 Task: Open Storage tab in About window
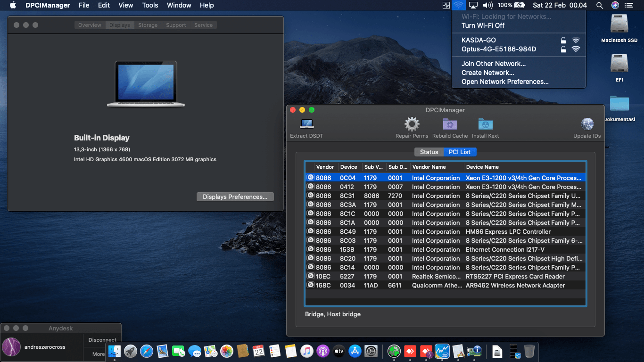click(148, 25)
